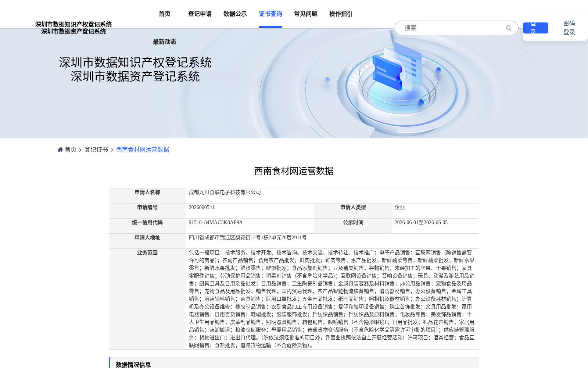Viewport: 588px width, 368px height.
Task: Select application number 2026000541
Action: coord(201,208)
